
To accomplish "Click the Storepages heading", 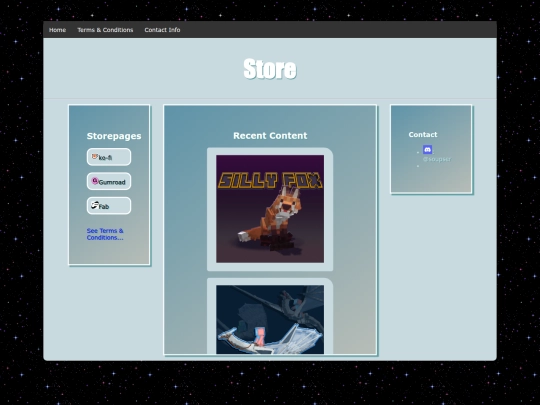I will pyautogui.click(x=114, y=136).
